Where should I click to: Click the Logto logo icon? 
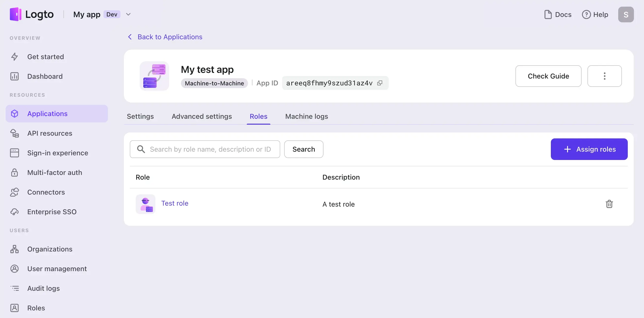15,14
